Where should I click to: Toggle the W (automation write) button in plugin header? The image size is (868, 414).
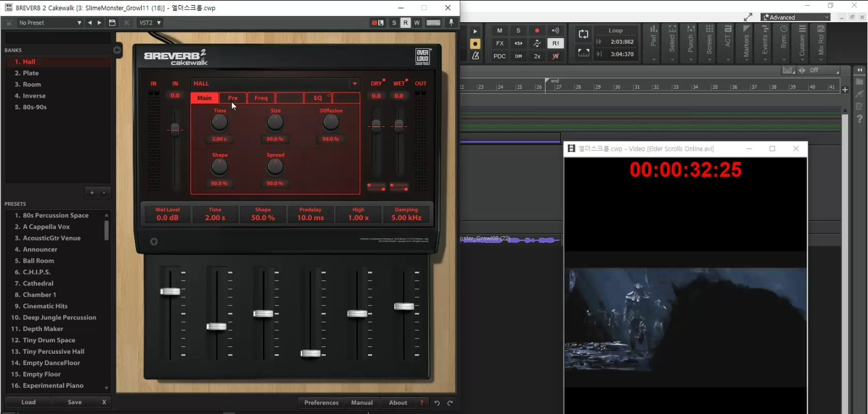417,23
